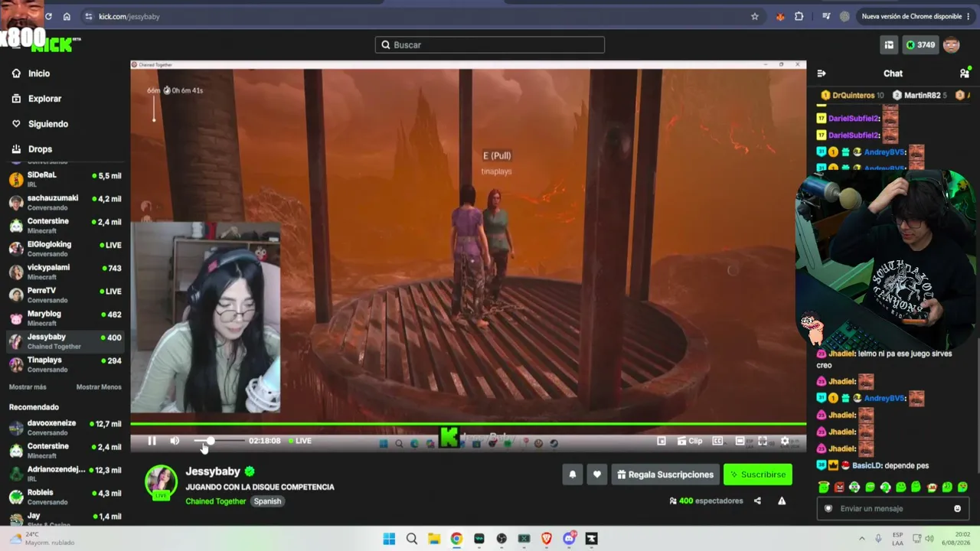The width and height of the screenshot is (980, 551).
Task: Open the KICK points balance 3749
Action: pyautogui.click(x=920, y=45)
